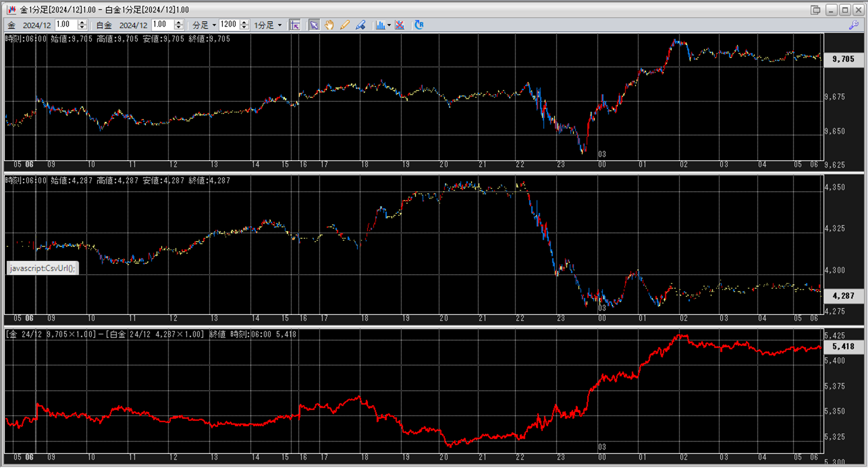Image resolution: width=868 pixels, height=468 pixels.
Task: Click the delete indicators icon with red X
Action: [400, 25]
